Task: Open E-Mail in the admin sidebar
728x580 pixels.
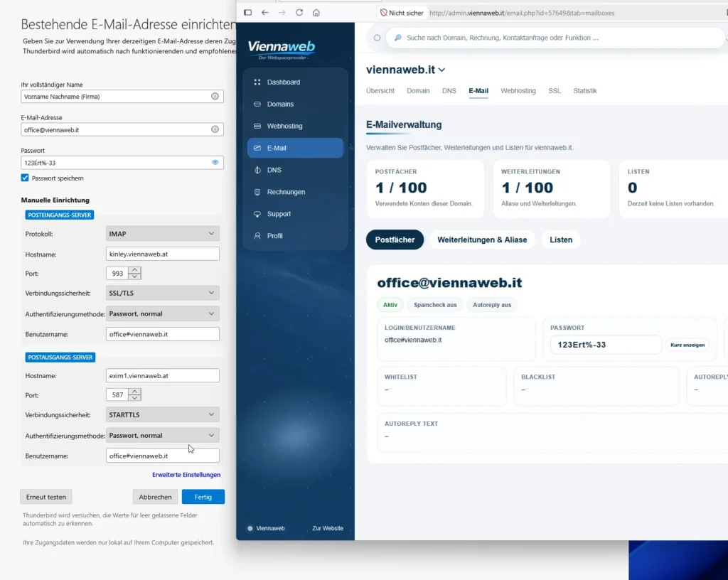Action: click(x=295, y=148)
